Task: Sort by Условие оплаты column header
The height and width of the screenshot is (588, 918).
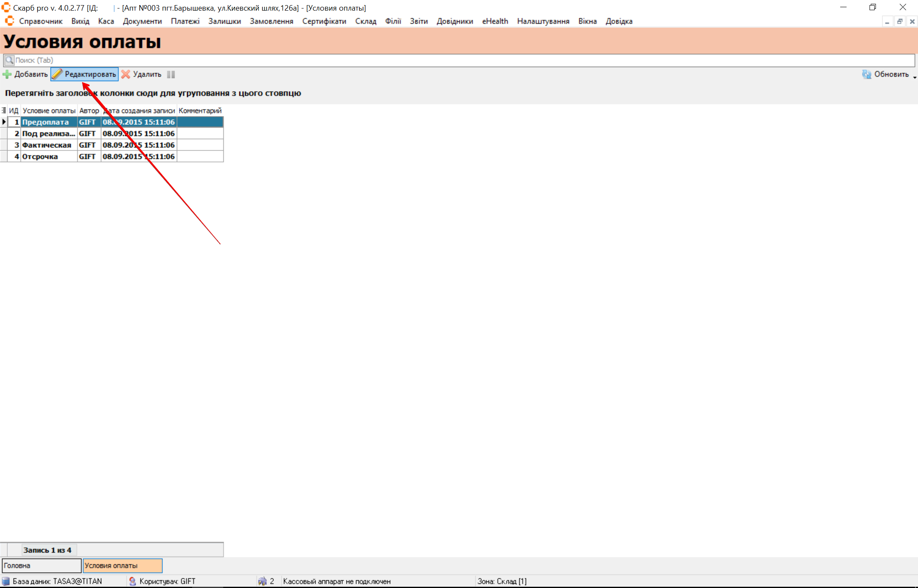Action: click(x=49, y=111)
